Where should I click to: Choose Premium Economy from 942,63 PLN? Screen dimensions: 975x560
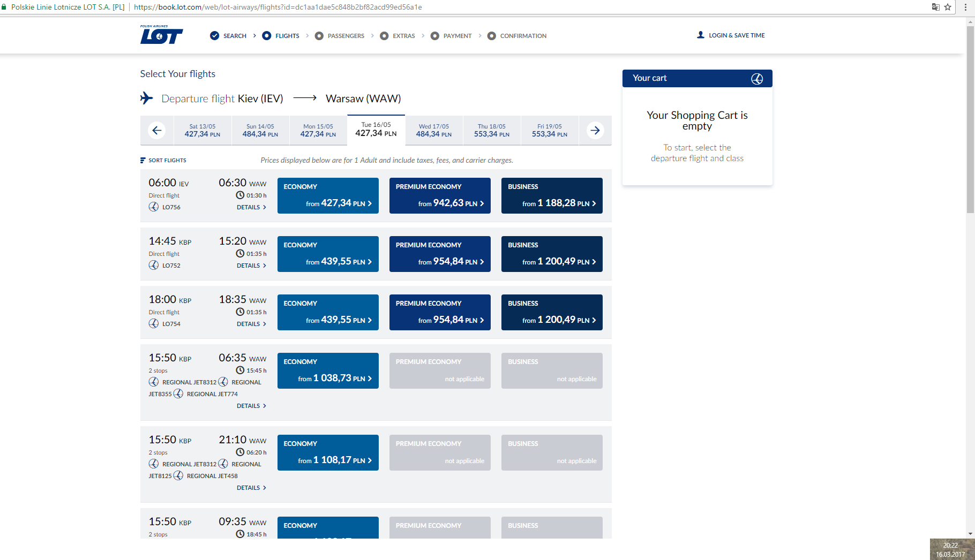(440, 195)
